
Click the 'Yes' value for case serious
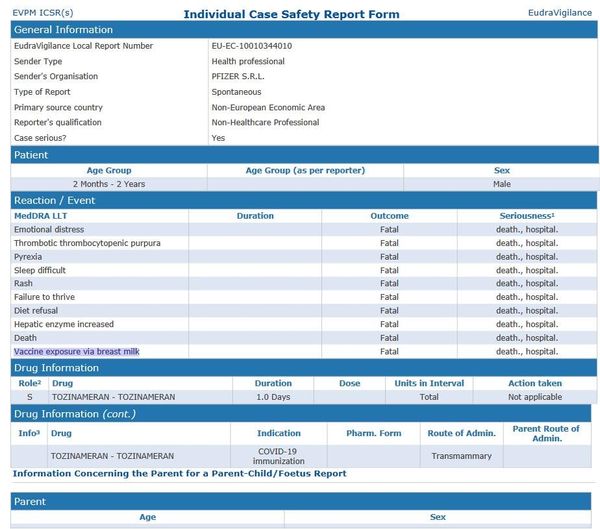(x=218, y=138)
